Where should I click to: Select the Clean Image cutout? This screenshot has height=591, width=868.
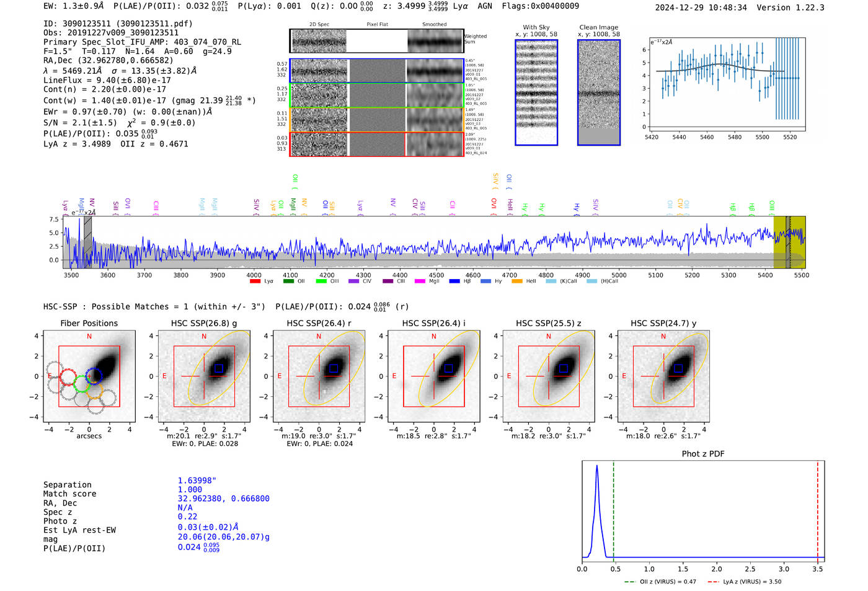pyautogui.click(x=599, y=92)
